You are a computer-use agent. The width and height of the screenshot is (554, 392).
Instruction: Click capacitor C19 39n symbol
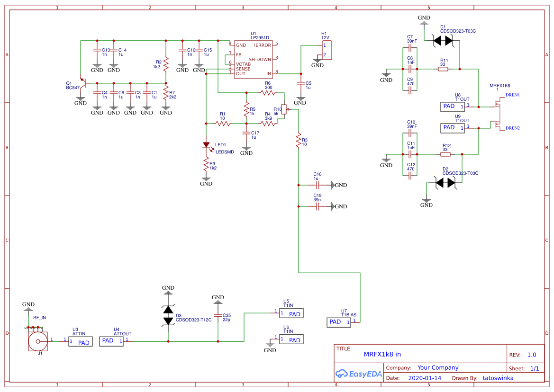pyautogui.click(x=317, y=206)
